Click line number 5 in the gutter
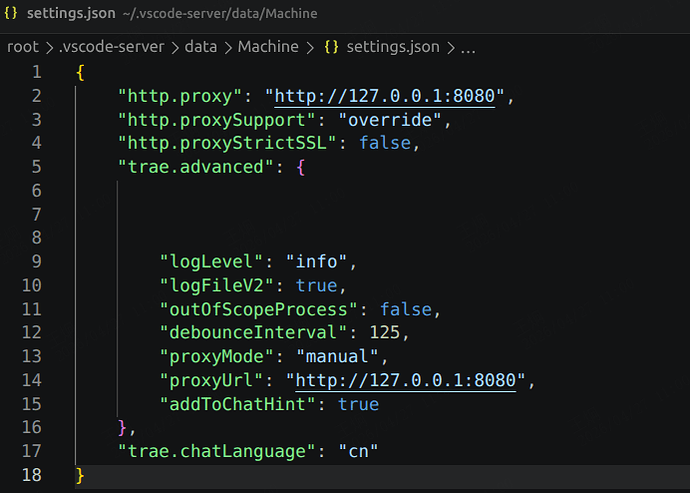The image size is (690, 493). 37,167
